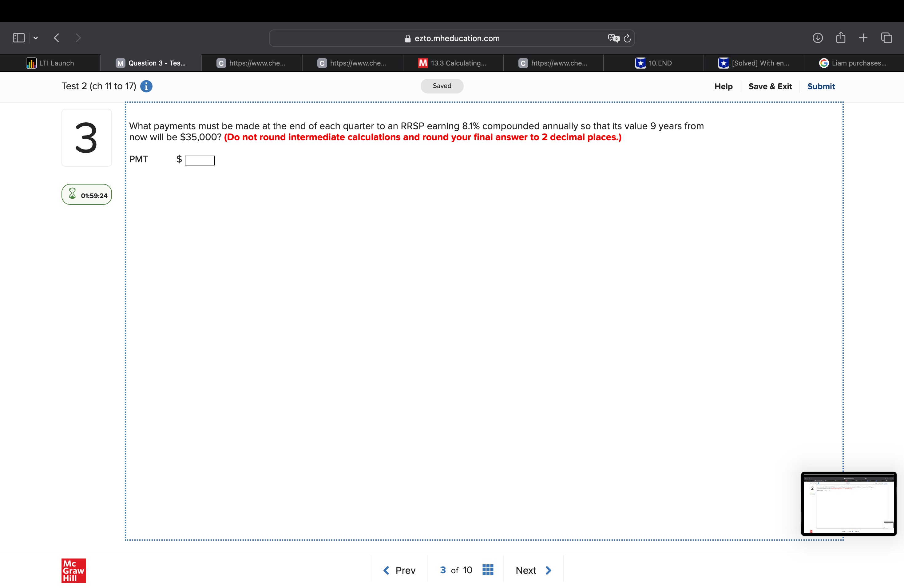The image size is (904, 588).
Task: Open a new tab with the plus icon
Action: click(863, 38)
